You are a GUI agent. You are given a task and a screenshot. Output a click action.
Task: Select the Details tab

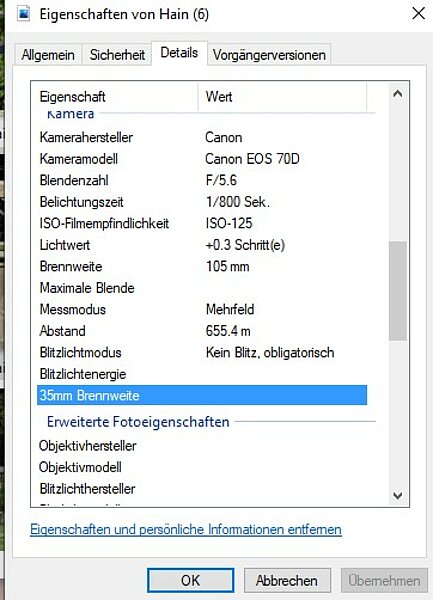point(179,53)
